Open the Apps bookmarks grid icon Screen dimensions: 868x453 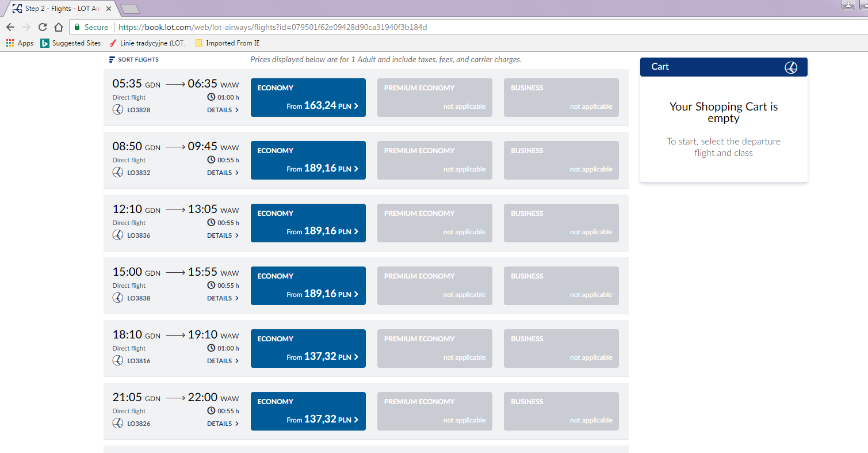[10, 43]
